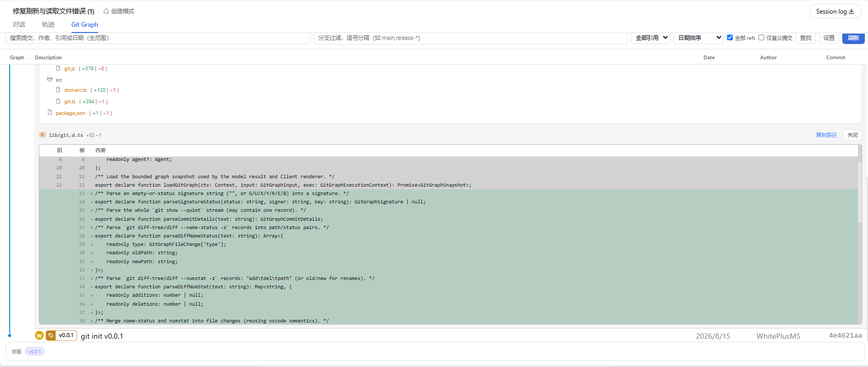Switch to the 对话 tab
The width and height of the screenshot is (868, 367).
[19, 25]
